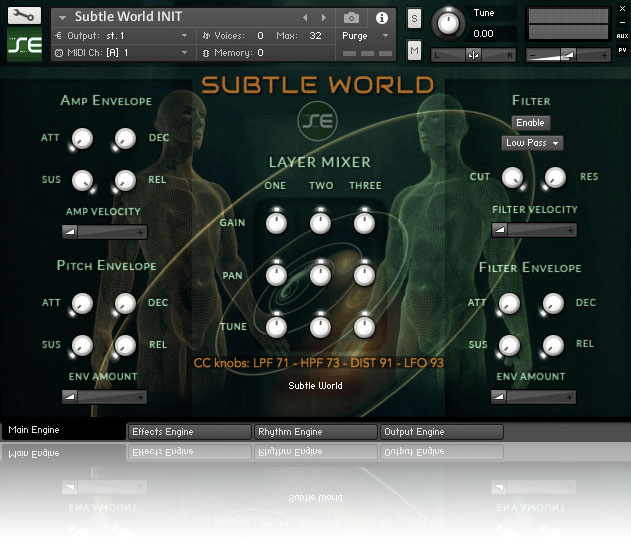Mute the instrument with M button
Image resolution: width=631 pixels, height=542 pixels.
pos(414,51)
